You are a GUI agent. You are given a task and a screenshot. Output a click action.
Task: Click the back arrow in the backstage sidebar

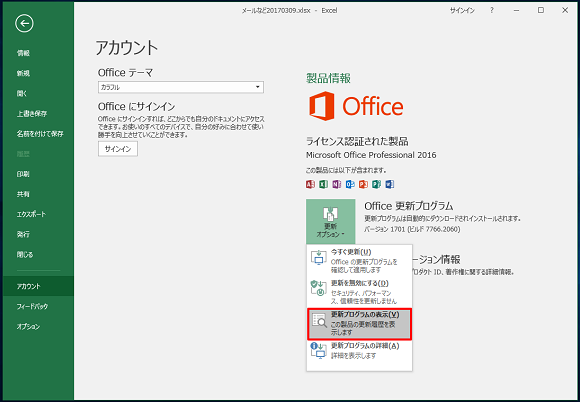(x=24, y=24)
